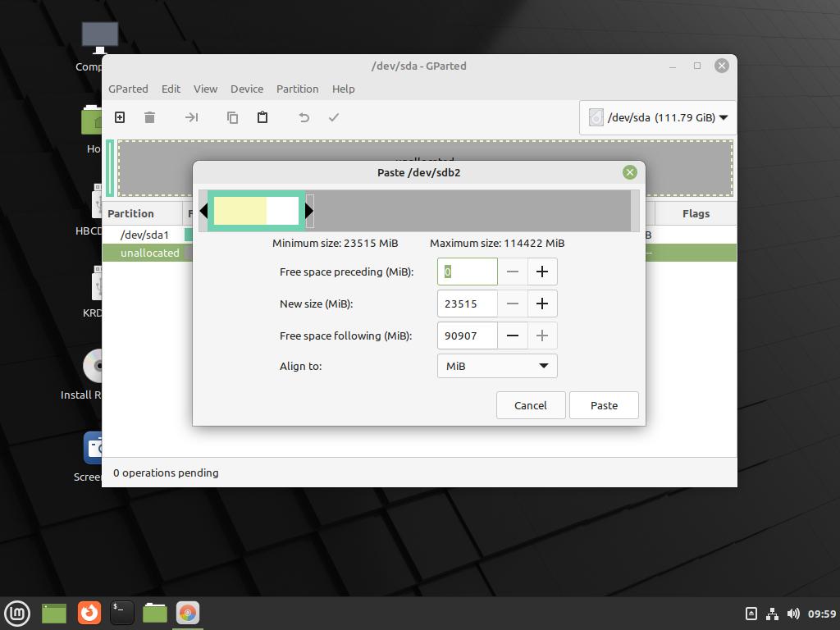Click the Paste button in dialog

click(604, 405)
